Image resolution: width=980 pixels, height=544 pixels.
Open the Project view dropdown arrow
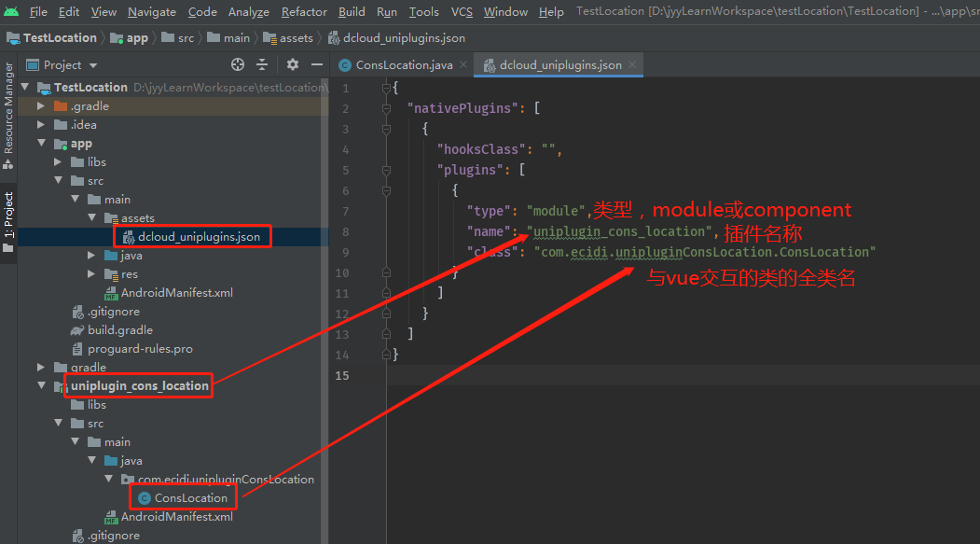pos(93,65)
